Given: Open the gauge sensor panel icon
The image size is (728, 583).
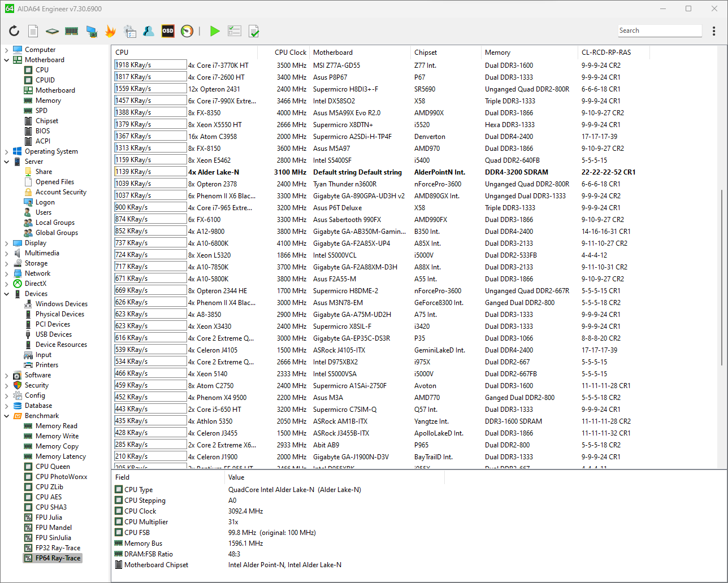Looking at the screenshot, I should click(x=187, y=31).
